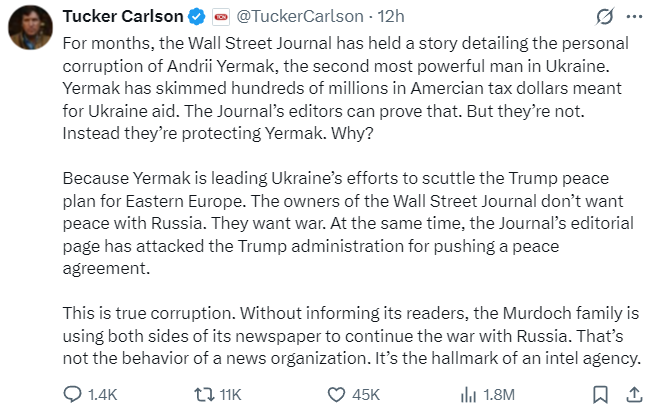Click the 1.8M views count

coord(497,394)
